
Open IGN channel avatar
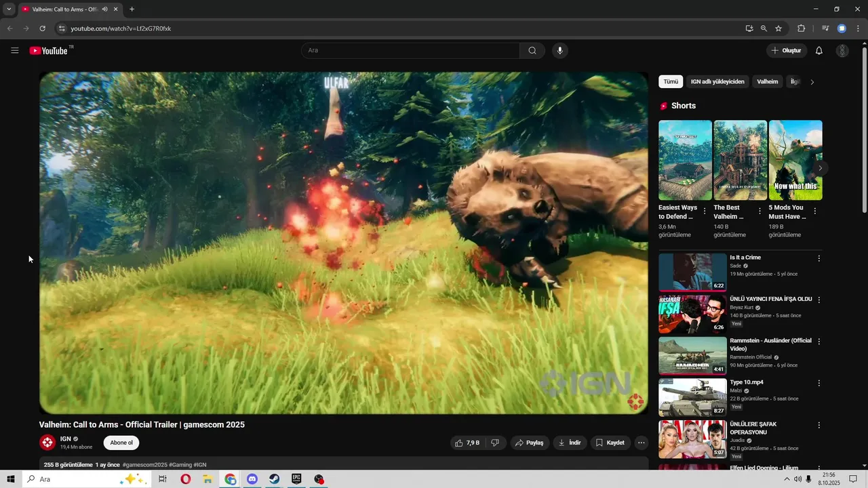[x=47, y=443]
